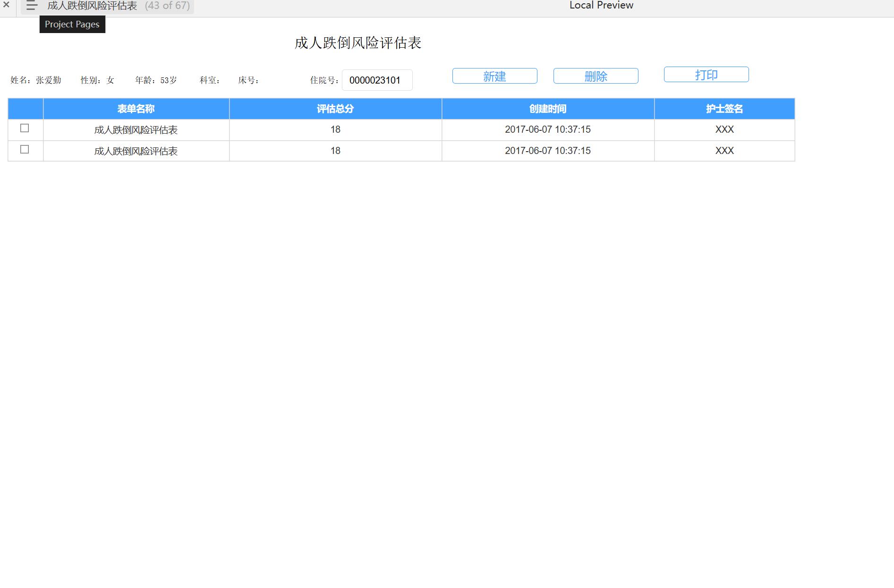Tick the checkbox of the first table row
Viewport: 894px width, 588px height.
click(25, 128)
